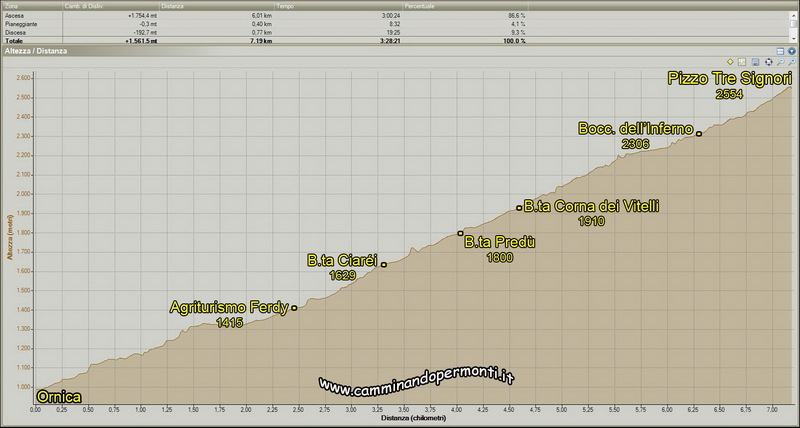800x428 pixels.
Task: Click the 7,19 km total distance
Action: click(x=262, y=40)
